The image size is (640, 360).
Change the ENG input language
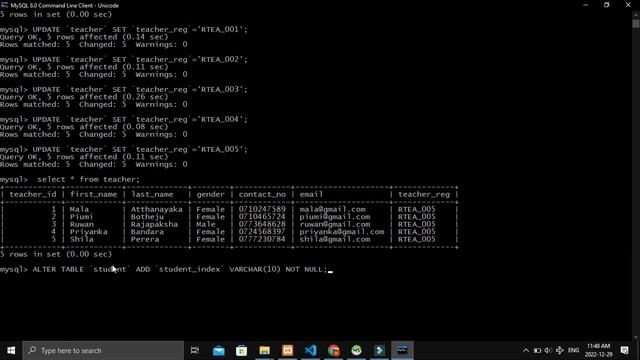click(573, 350)
